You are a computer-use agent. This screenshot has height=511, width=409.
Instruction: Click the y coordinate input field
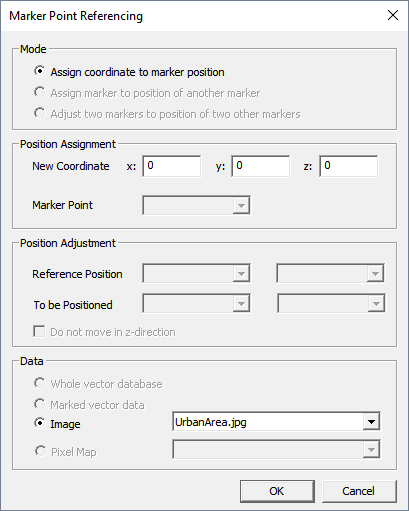click(x=261, y=166)
